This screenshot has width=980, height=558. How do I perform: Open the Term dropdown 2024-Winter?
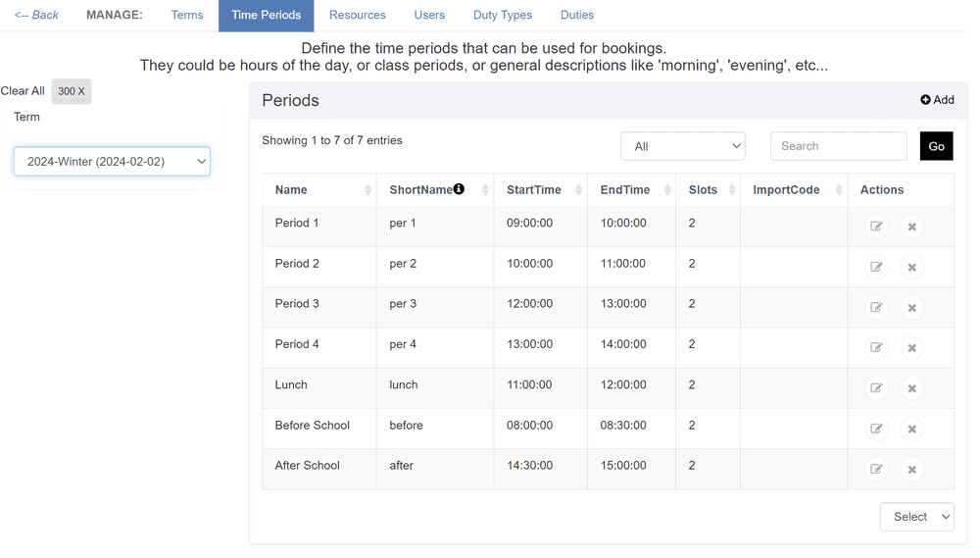112,162
